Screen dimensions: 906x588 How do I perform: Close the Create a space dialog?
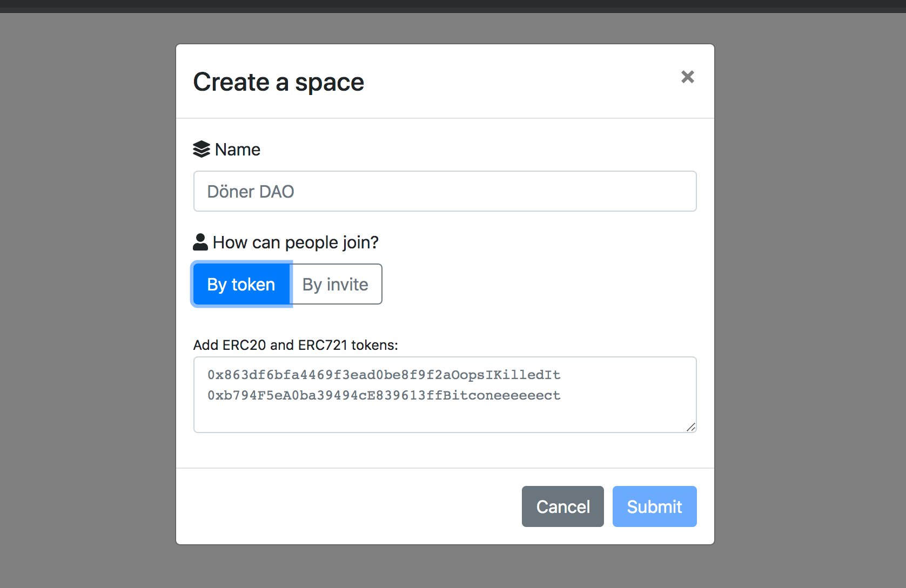(687, 77)
